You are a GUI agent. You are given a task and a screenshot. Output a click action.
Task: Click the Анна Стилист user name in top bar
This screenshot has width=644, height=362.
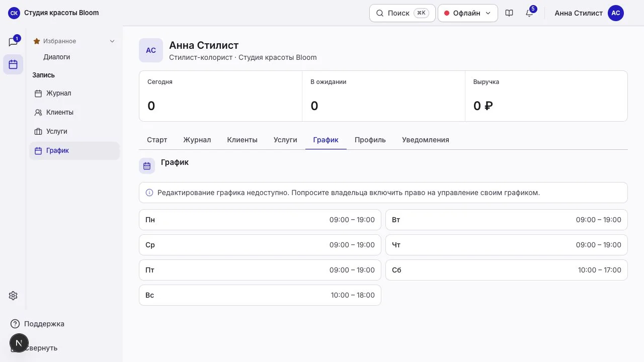579,13
